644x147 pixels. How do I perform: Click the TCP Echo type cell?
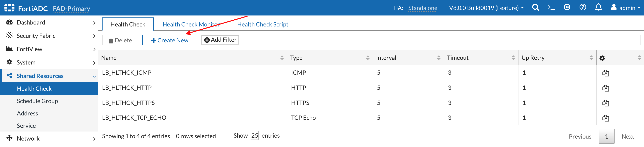[330, 118]
